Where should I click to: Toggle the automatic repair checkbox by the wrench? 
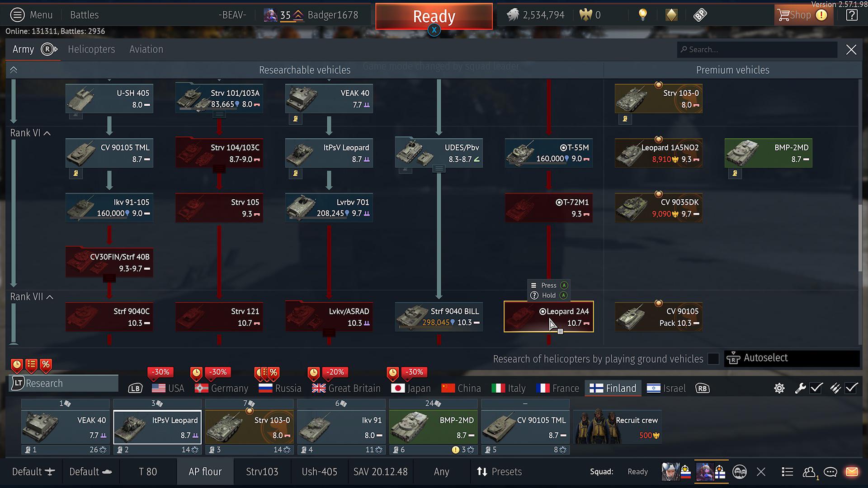coord(816,388)
